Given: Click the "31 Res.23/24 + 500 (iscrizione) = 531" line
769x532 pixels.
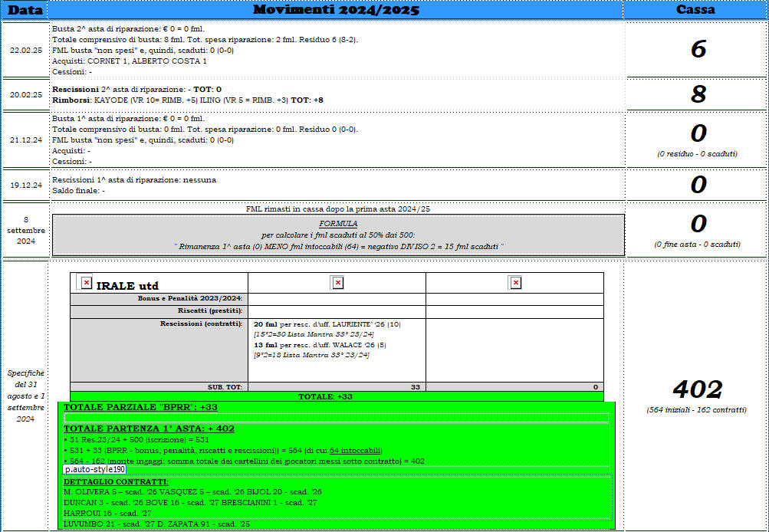Looking at the screenshot, I should (136, 440).
